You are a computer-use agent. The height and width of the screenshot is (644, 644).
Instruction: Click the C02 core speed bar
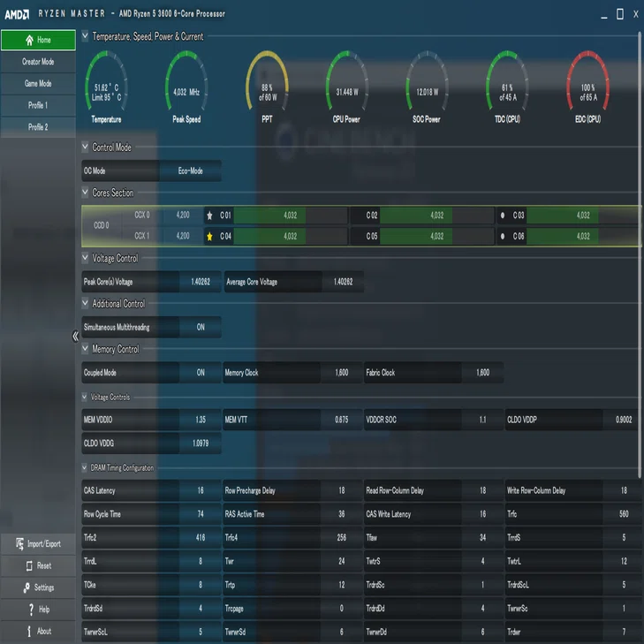point(437,216)
